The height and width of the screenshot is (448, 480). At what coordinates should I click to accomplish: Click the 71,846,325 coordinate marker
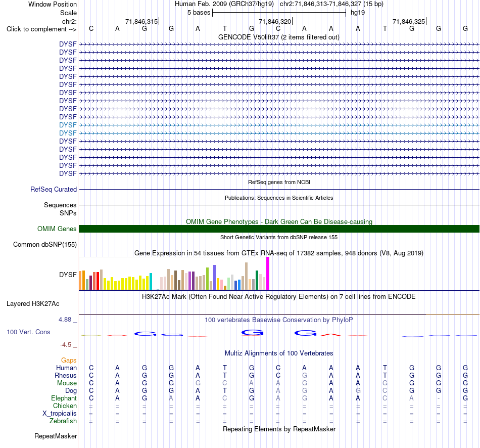click(x=409, y=21)
